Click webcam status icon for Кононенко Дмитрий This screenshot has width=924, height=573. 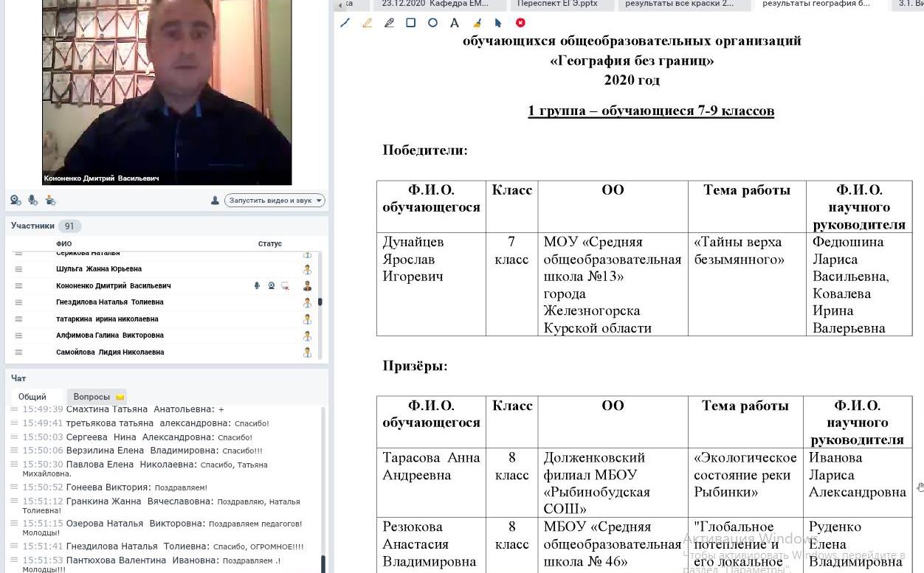click(271, 285)
